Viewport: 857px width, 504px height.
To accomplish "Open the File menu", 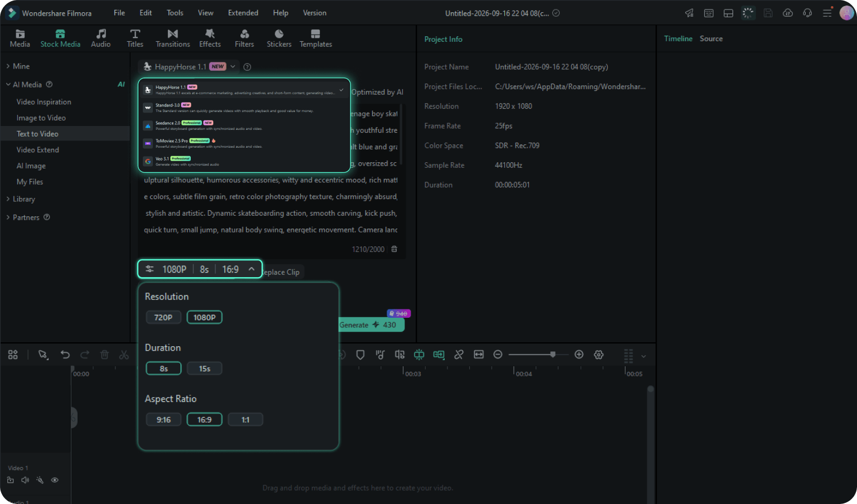I will point(119,13).
